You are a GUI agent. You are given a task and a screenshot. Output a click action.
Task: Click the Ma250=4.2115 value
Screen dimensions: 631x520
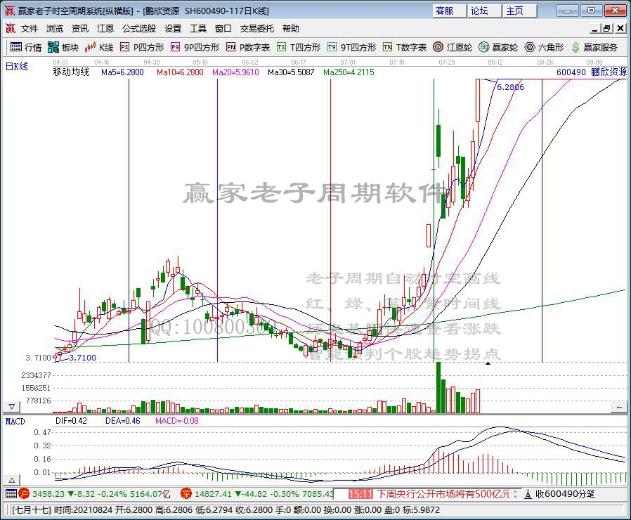pos(349,72)
